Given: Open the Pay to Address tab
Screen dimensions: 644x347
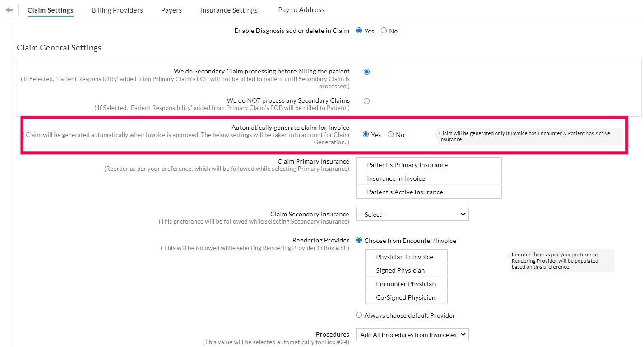Looking at the screenshot, I should click(301, 9).
